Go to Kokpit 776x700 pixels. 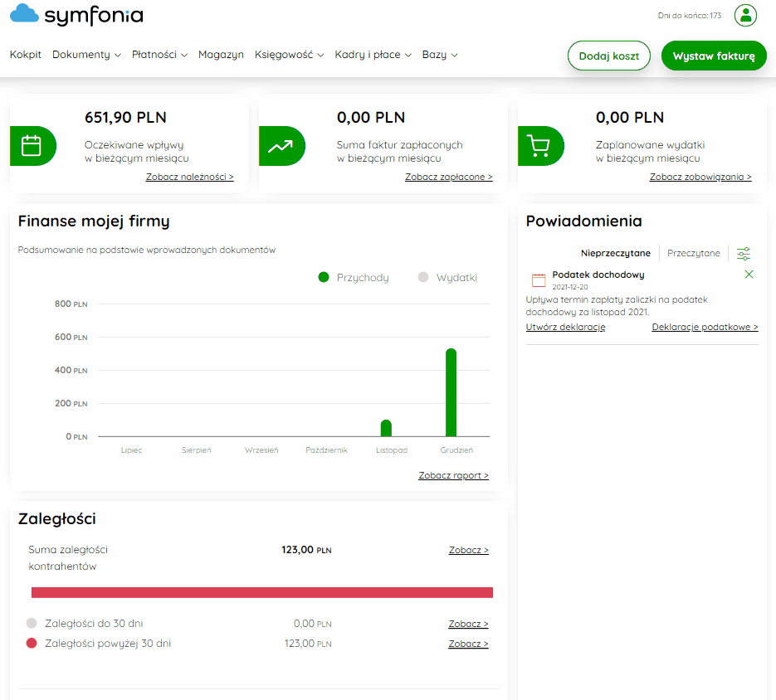pyautogui.click(x=25, y=55)
